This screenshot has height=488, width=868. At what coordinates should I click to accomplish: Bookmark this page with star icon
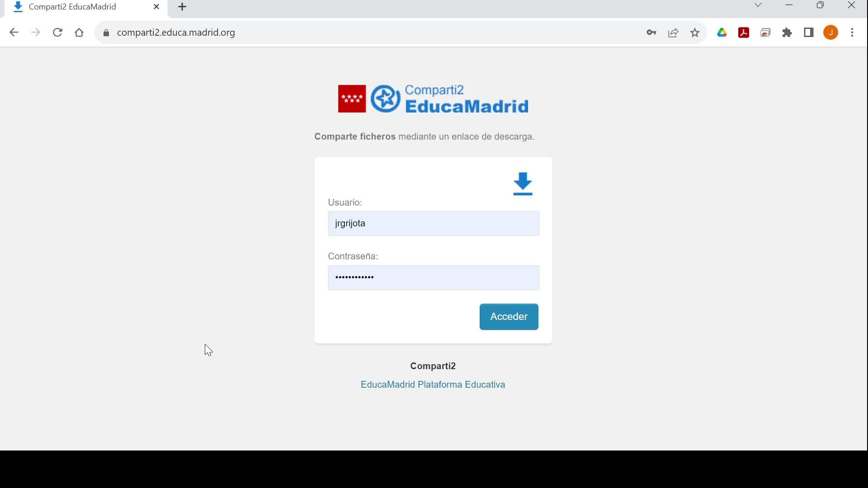coord(695,33)
